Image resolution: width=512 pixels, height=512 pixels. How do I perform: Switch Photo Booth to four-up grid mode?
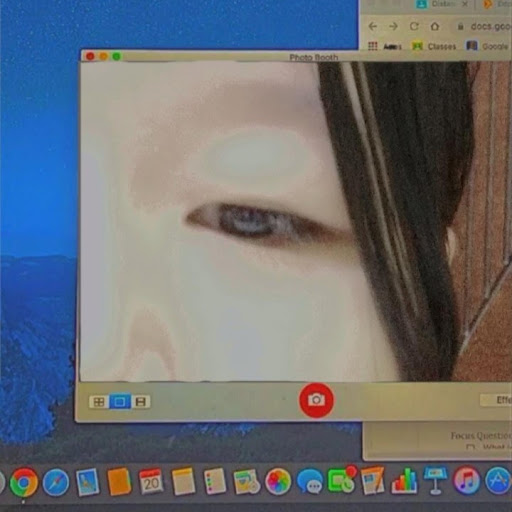pyautogui.click(x=99, y=402)
